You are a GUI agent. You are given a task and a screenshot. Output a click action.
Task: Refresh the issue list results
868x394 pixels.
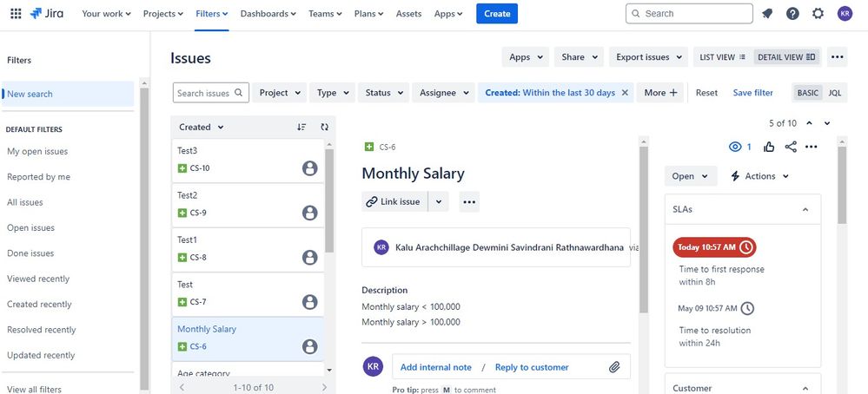pyautogui.click(x=324, y=127)
